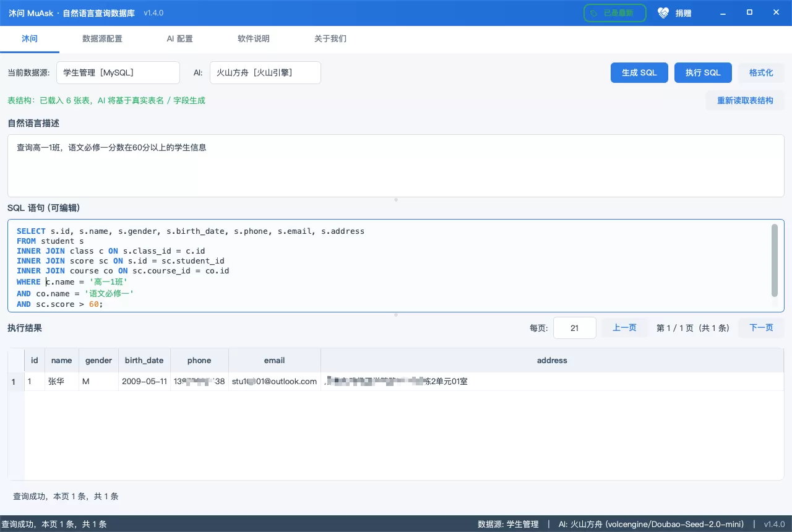Go to the next page with 下一页
Viewport: 792px width, 532px height.
(761, 328)
